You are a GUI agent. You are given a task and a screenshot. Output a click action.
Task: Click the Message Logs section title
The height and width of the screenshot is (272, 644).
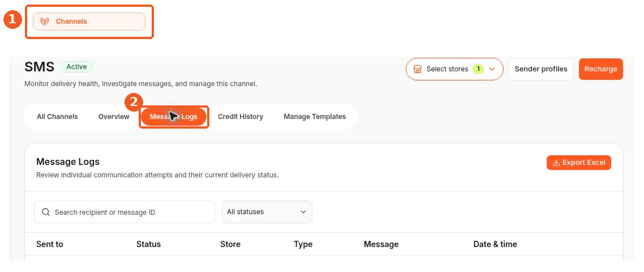point(68,161)
